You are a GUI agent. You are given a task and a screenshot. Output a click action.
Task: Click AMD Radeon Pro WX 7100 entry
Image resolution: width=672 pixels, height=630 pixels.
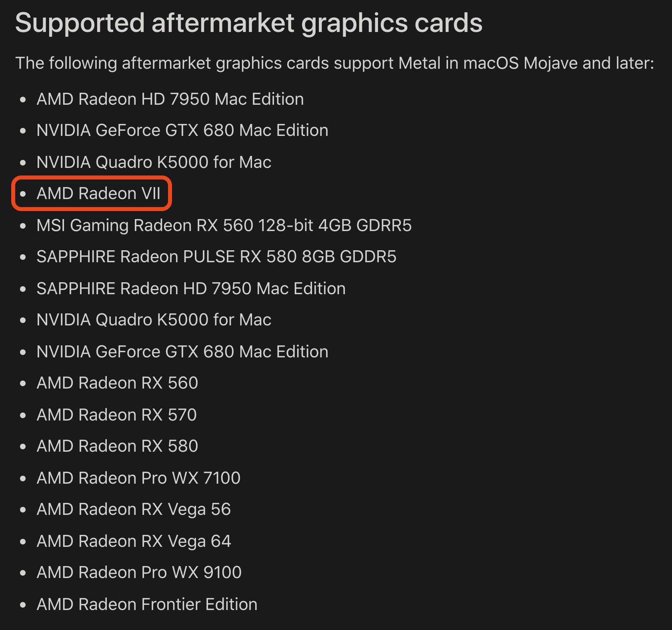(138, 478)
